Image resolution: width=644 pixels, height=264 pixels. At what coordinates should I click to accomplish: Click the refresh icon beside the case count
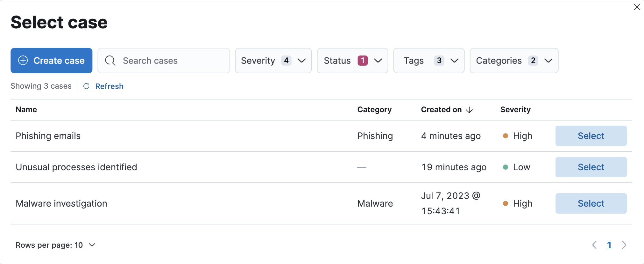click(x=86, y=86)
